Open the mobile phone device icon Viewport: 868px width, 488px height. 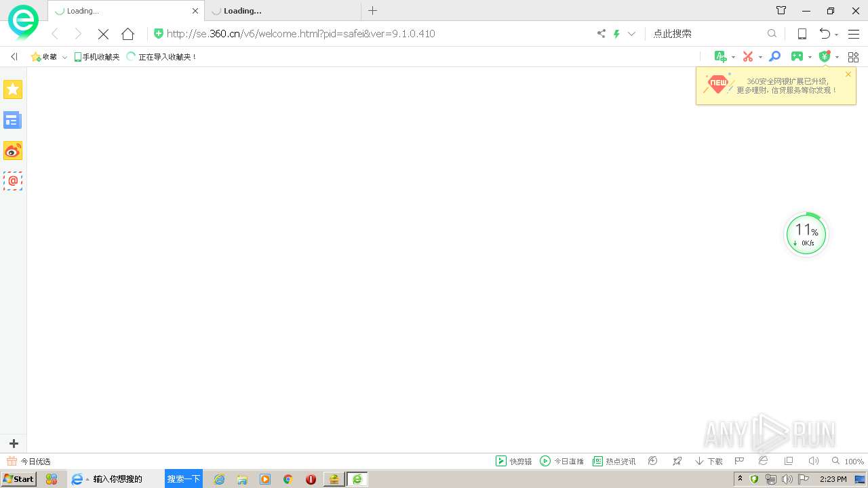pyautogui.click(x=802, y=34)
